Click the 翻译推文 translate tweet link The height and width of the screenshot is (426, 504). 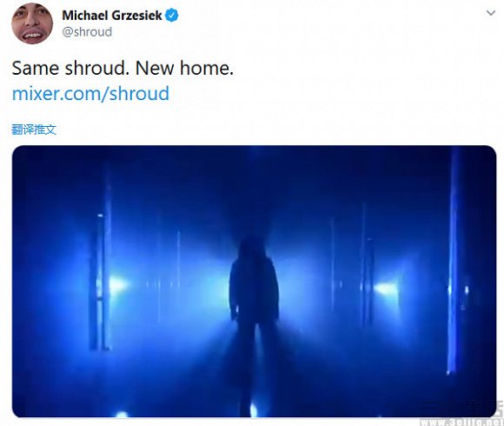(34, 130)
